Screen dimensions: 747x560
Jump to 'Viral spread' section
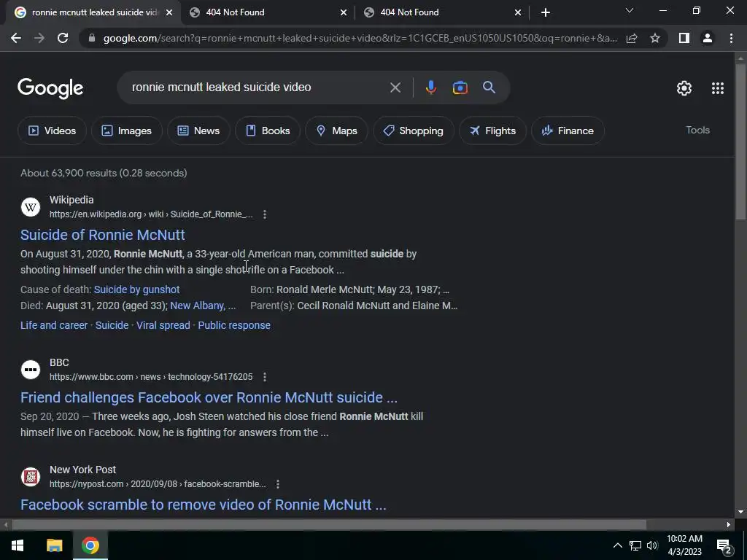pyautogui.click(x=163, y=325)
